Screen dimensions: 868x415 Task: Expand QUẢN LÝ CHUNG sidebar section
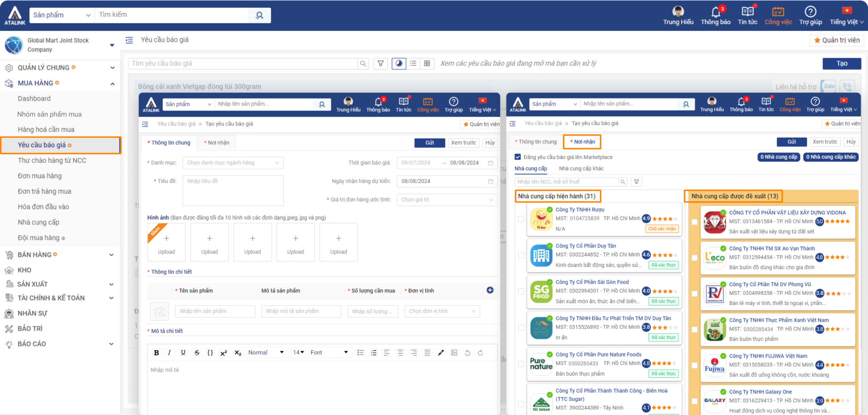[112, 68]
